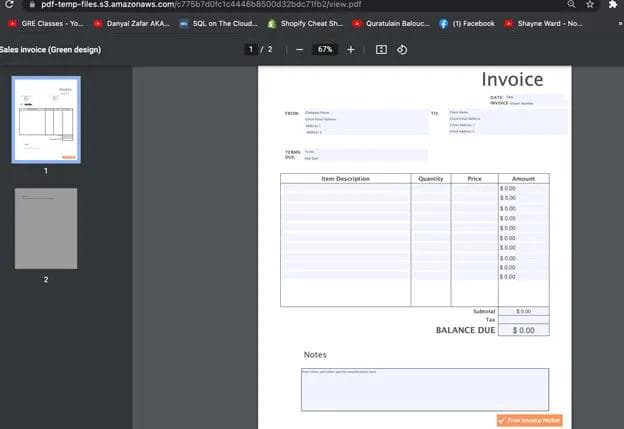Click the Notes text area in invoice
Image resolution: width=624 pixels, height=429 pixels.
click(424, 389)
